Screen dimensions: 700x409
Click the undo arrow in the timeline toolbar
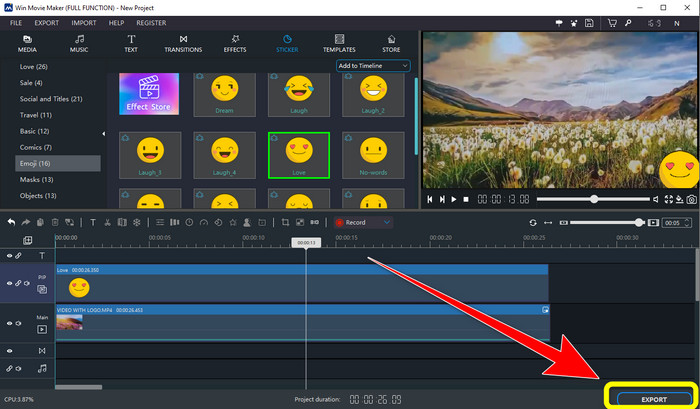tap(11, 222)
